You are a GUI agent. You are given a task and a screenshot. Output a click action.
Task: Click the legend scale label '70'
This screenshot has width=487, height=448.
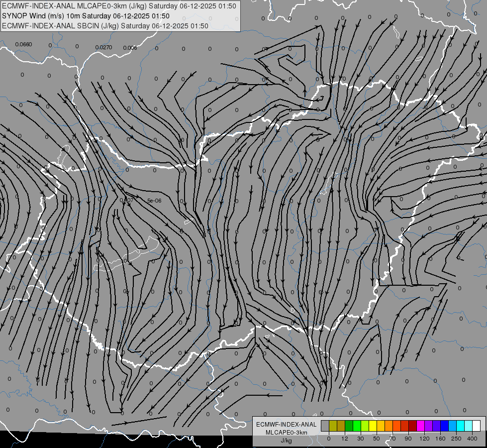[x=392, y=439]
